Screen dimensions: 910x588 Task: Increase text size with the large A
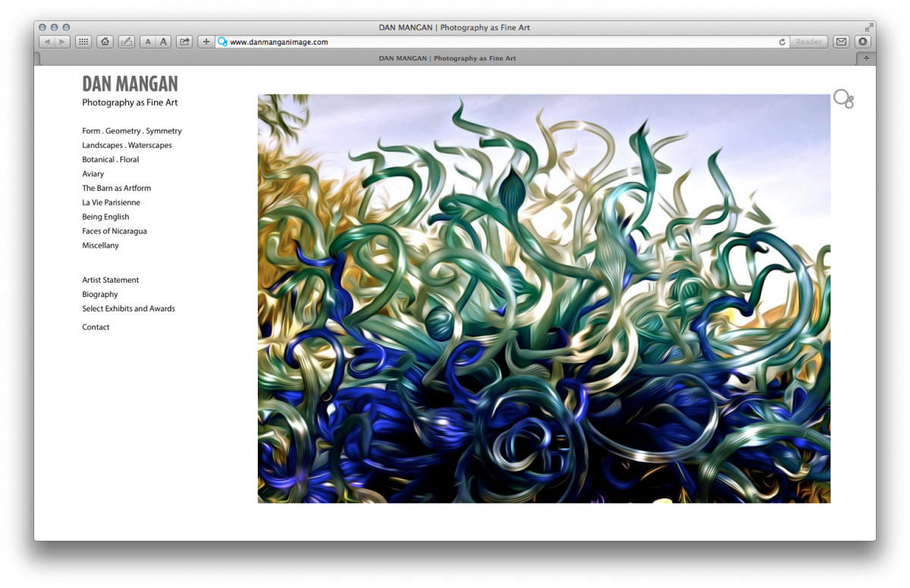click(x=163, y=42)
